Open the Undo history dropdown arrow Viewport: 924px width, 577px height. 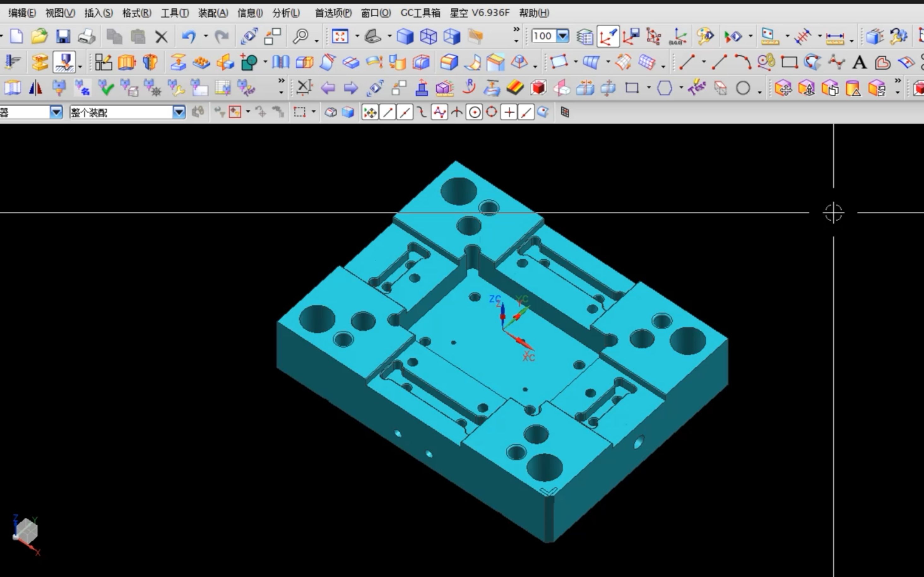pyautogui.click(x=206, y=37)
